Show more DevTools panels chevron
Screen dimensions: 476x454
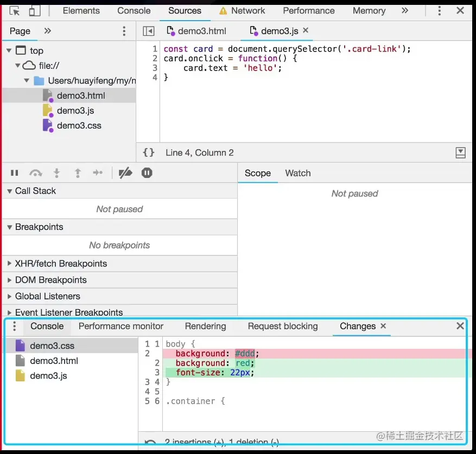405,11
